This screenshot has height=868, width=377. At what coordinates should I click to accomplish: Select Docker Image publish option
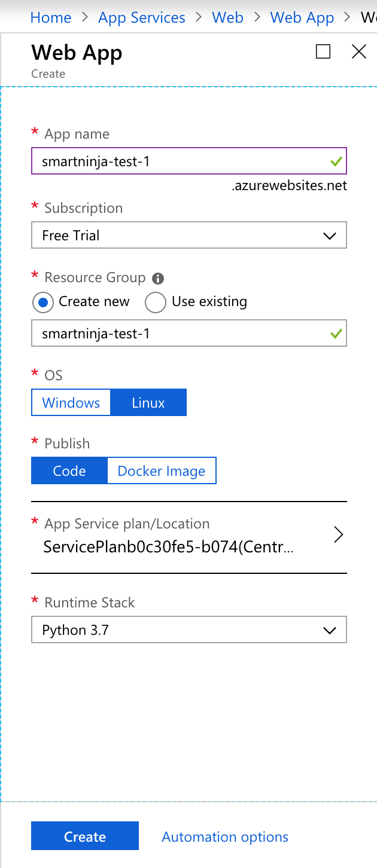click(162, 471)
